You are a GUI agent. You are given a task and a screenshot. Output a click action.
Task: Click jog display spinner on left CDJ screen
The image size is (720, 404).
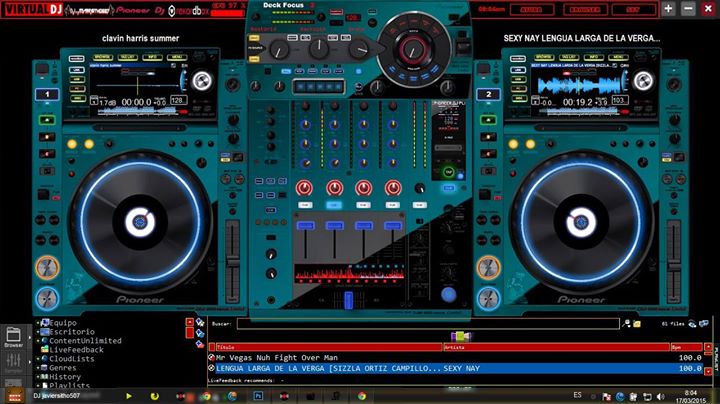coord(201,81)
